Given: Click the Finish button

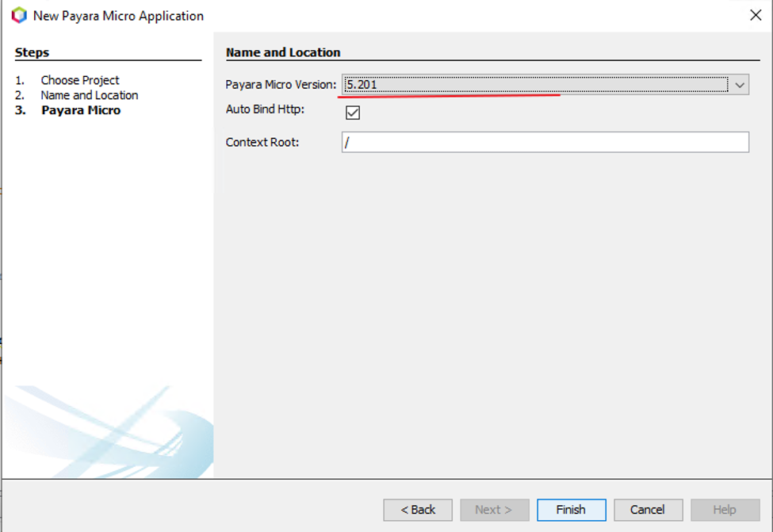Looking at the screenshot, I should pos(571,509).
